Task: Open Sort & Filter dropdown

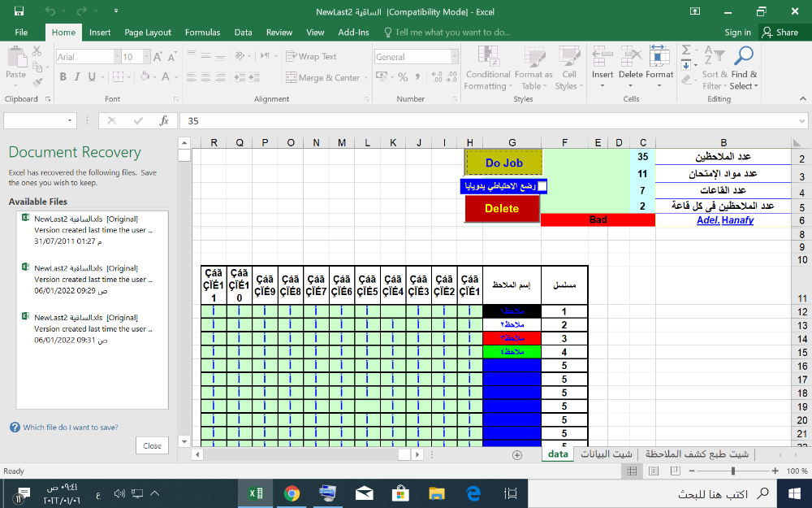Action: click(x=715, y=67)
